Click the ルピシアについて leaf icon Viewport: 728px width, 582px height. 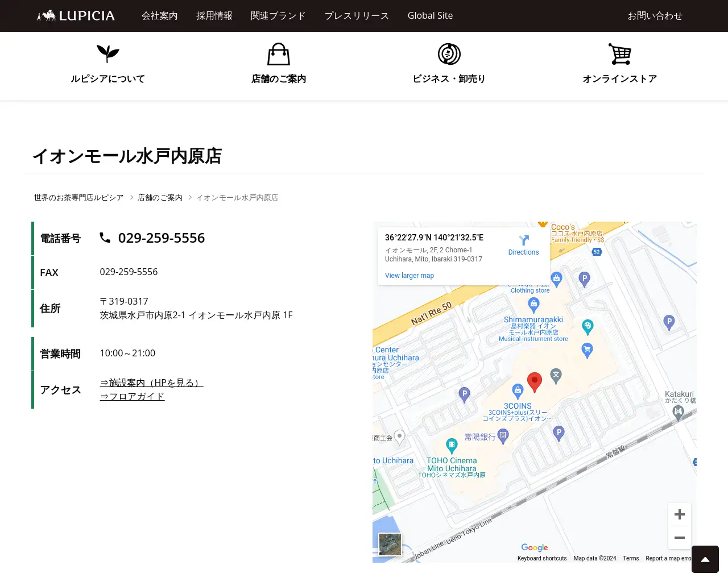(107, 54)
